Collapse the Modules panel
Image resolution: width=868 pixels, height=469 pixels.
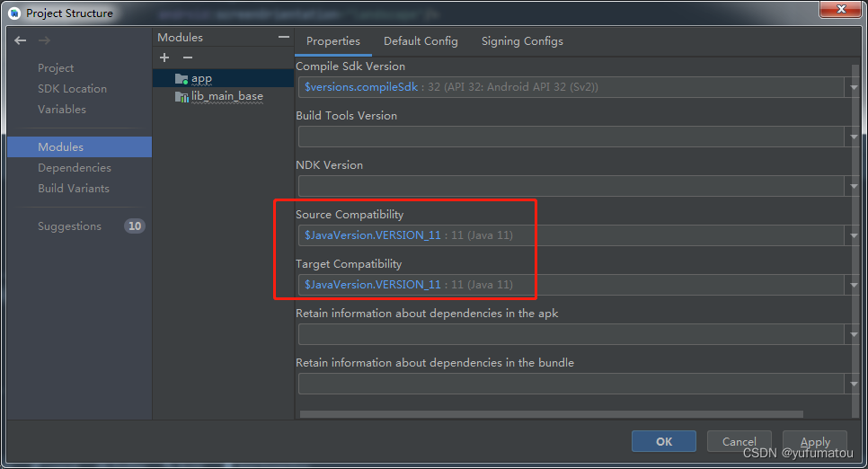click(284, 37)
